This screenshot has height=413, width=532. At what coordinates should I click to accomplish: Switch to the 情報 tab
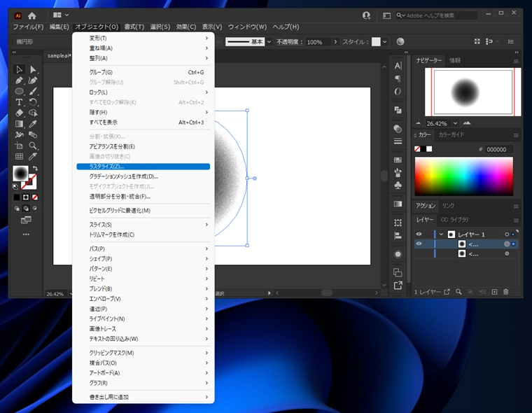tap(455, 60)
